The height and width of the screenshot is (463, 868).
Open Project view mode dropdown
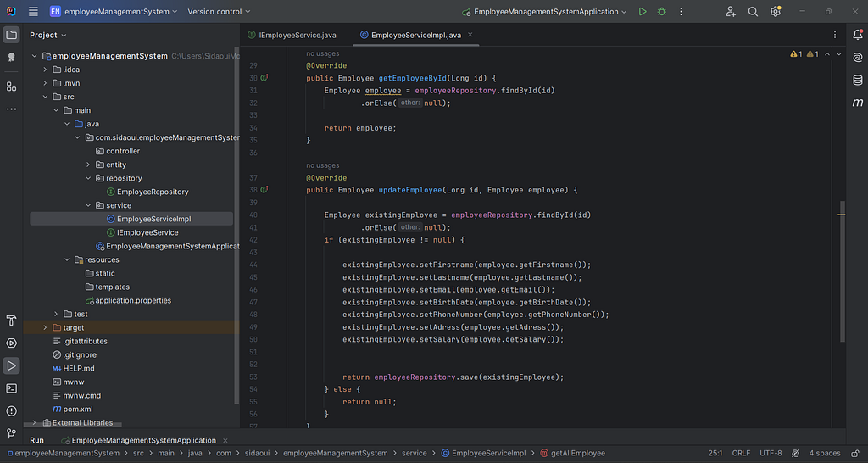coord(48,35)
